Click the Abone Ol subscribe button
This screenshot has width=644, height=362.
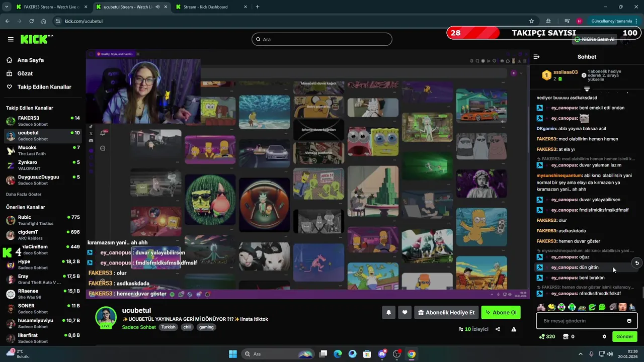coord(501,312)
